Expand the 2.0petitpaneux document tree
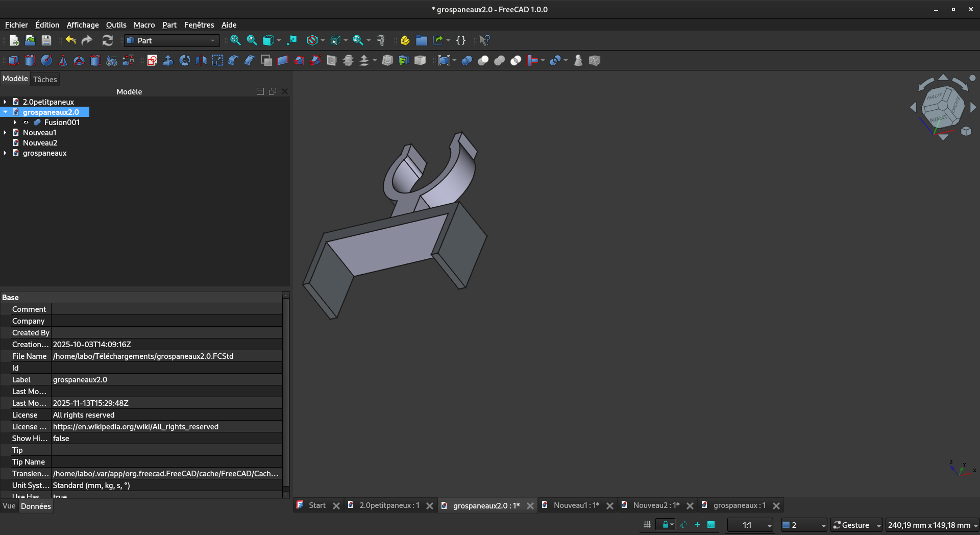The height and width of the screenshot is (535, 980). coord(5,102)
